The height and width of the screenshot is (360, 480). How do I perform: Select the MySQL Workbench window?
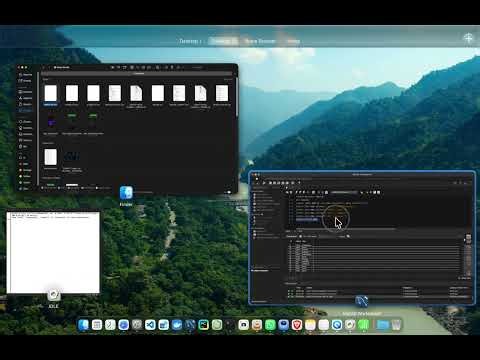(x=362, y=238)
